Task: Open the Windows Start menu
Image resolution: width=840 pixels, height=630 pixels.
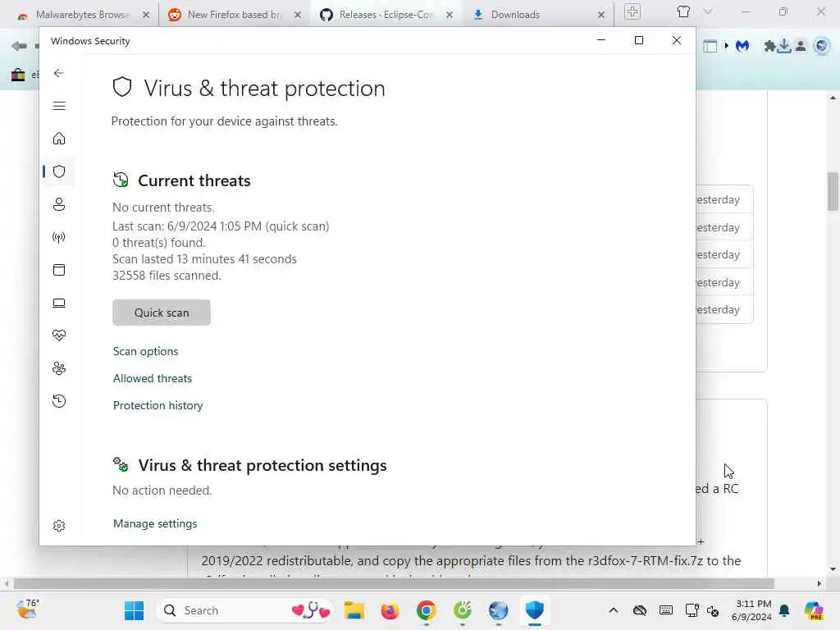Action: [134, 610]
